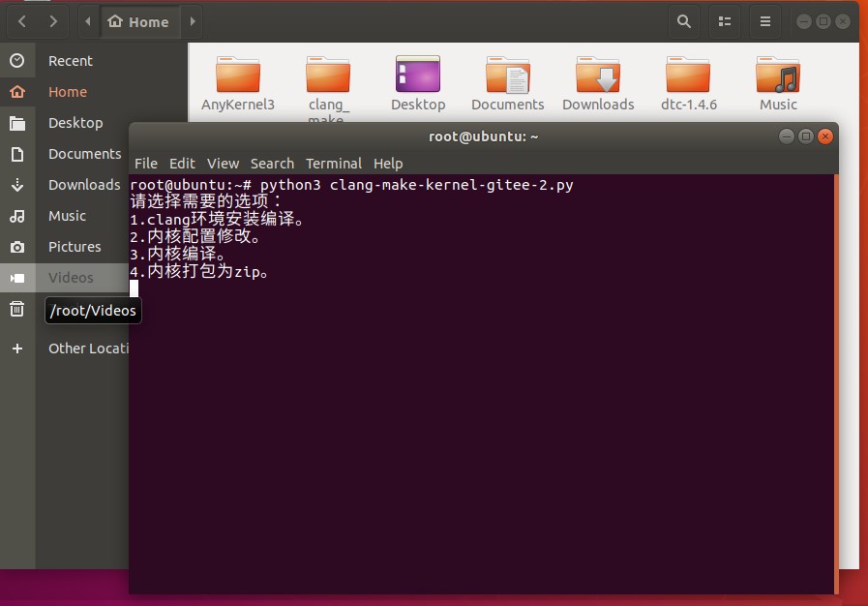This screenshot has height=606, width=868.
Task: Select the Music folder in Home
Action: click(x=778, y=83)
